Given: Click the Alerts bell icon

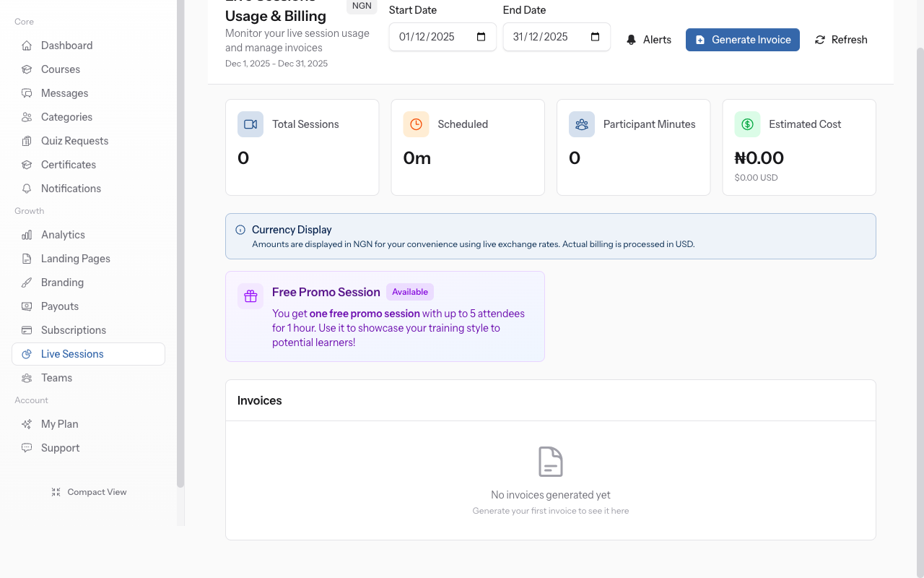Looking at the screenshot, I should coord(632,40).
